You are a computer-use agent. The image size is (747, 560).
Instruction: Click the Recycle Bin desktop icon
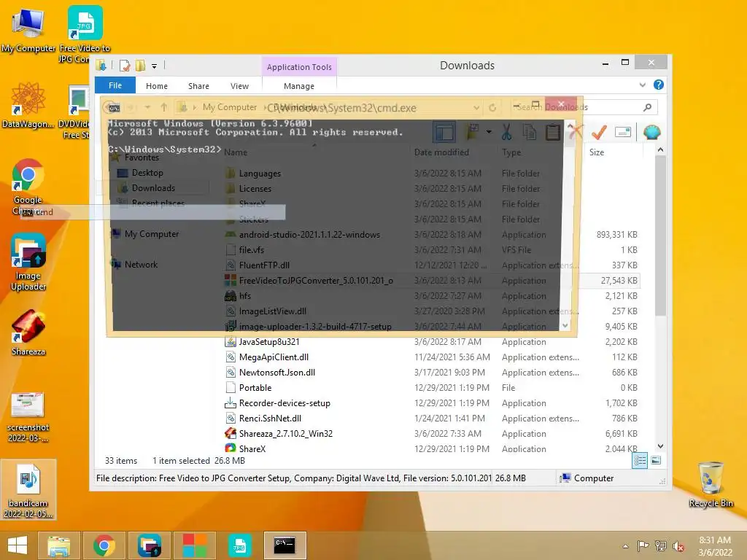pos(711,485)
